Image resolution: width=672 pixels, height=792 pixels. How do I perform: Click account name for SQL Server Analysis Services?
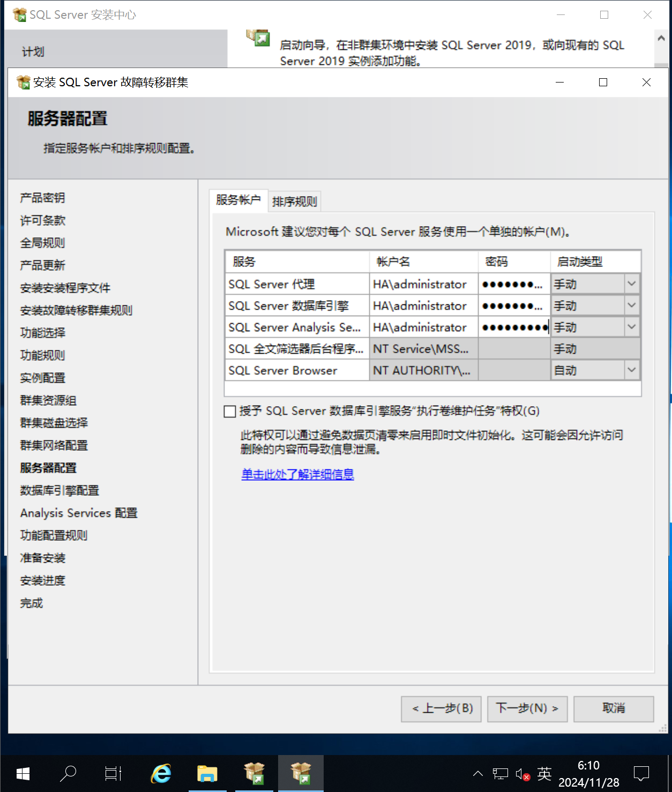click(x=423, y=327)
